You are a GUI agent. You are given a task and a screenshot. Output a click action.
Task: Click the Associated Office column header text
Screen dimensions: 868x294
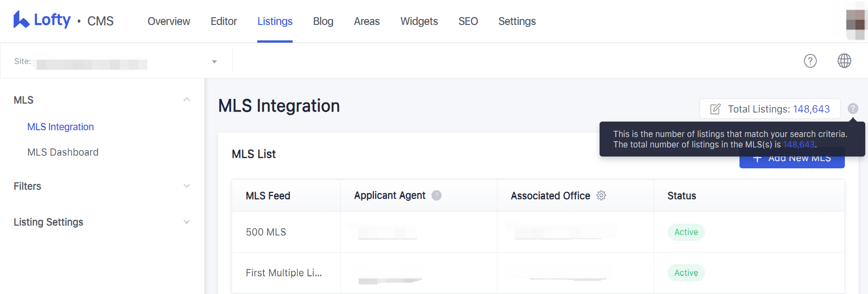550,196
